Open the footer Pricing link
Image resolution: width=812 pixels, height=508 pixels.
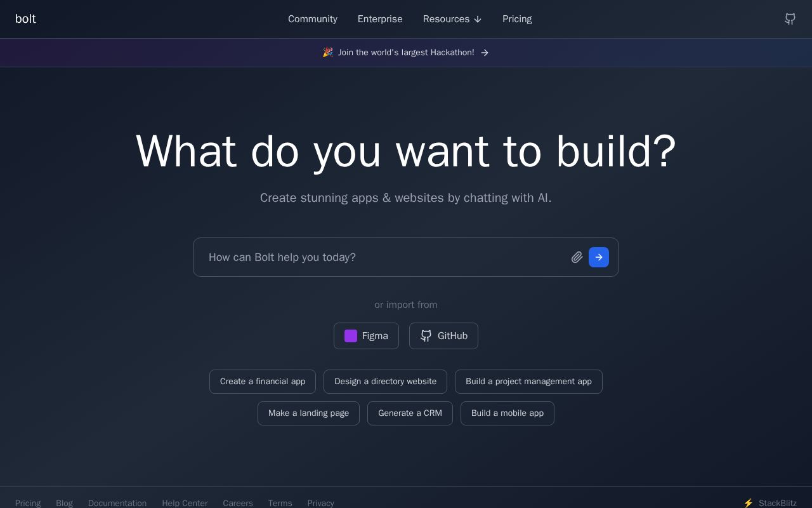click(x=28, y=503)
